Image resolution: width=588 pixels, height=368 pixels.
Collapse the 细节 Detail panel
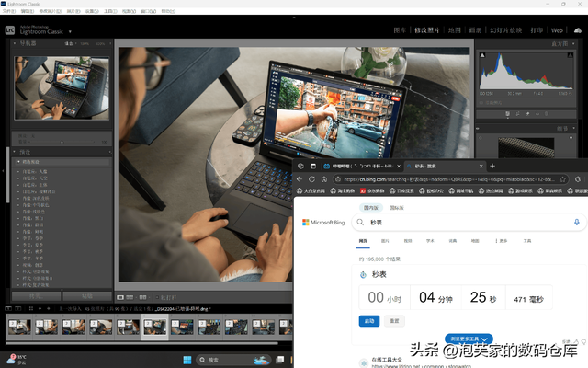(573, 128)
